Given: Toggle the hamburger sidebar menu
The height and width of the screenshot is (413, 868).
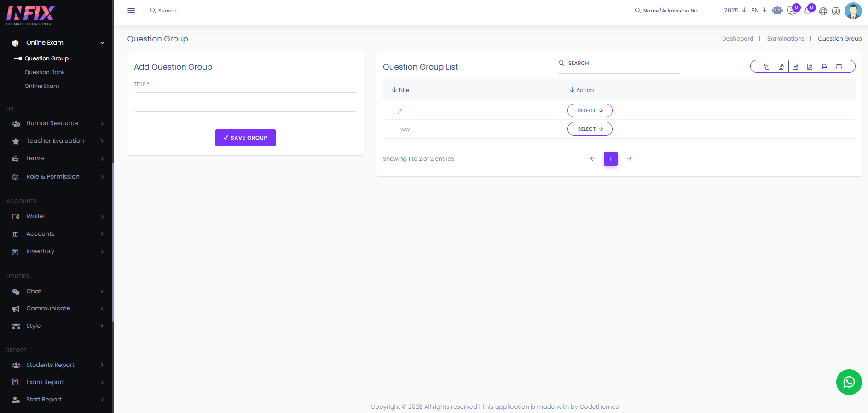Looking at the screenshot, I should 131,11.
